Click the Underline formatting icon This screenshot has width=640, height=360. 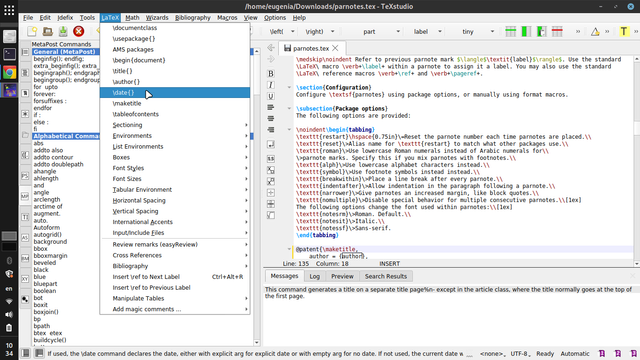coord(271,96)
